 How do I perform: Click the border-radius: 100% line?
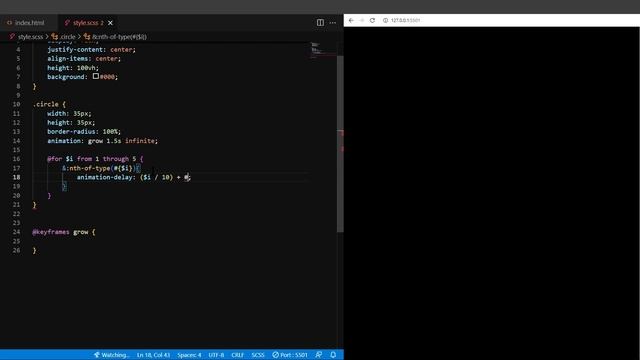click(x=84, y=131)
